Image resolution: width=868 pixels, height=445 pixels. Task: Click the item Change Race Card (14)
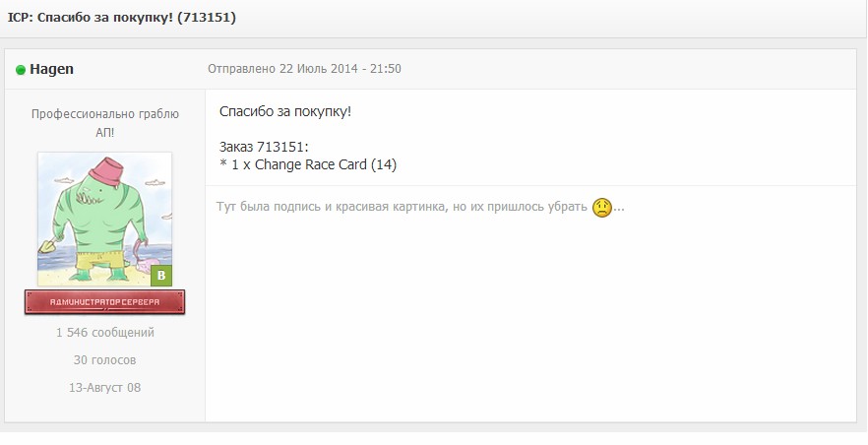click(326, 165)
